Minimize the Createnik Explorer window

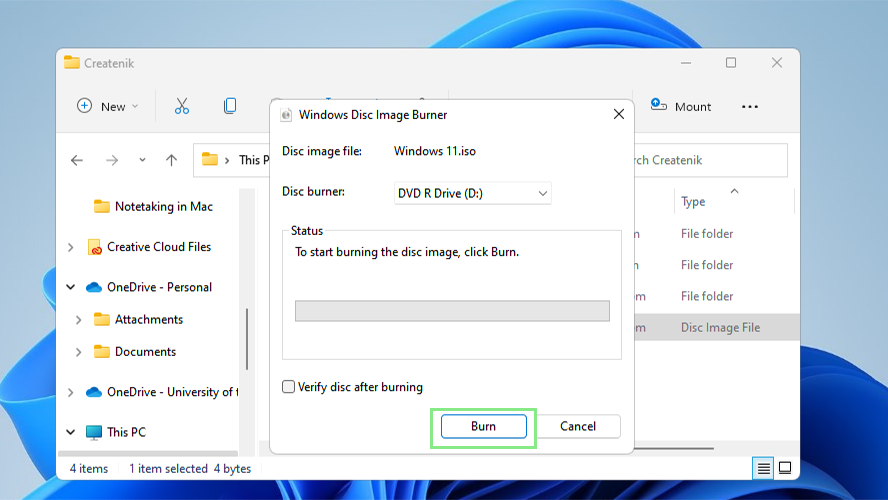(x=686, y=63)
